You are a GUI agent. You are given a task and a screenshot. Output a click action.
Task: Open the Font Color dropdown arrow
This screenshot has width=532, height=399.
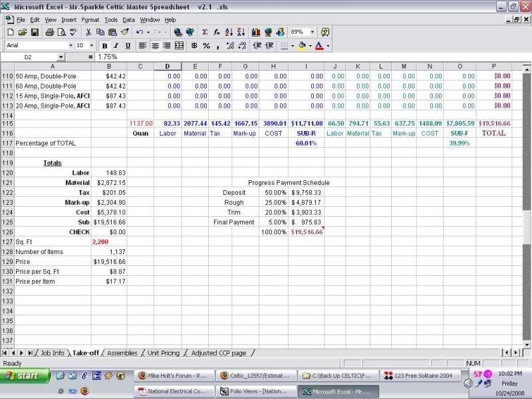tap(328, 45)
